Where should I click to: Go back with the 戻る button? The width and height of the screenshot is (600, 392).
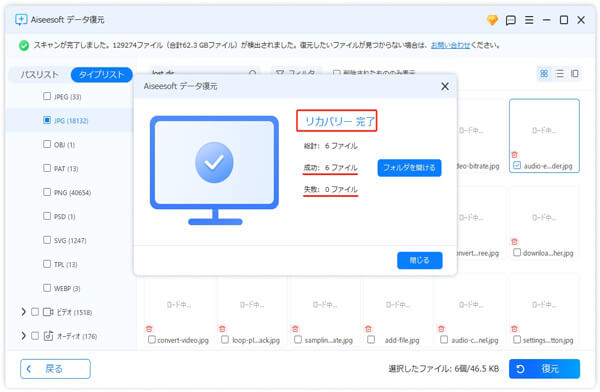(55, 369)
